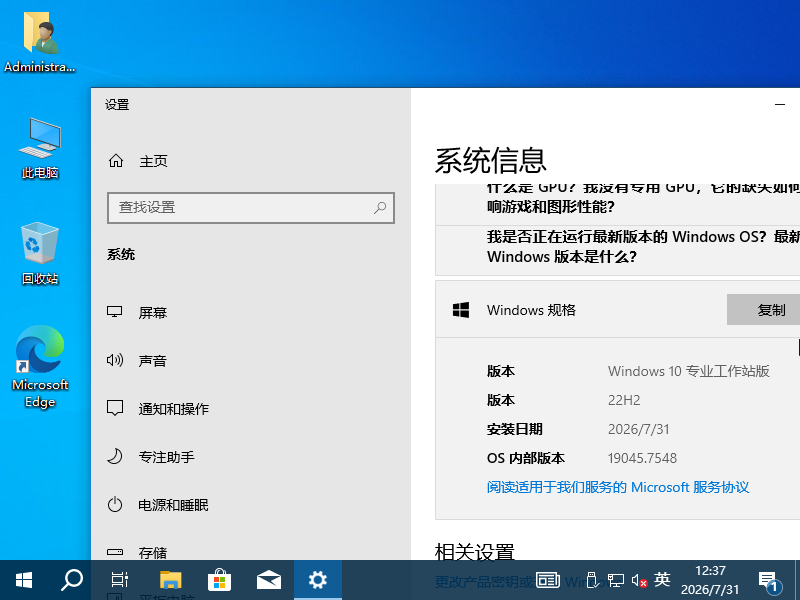Viewport: 800px width, 600px height.
Task: Open Mail app from taskbar
Action: 268,580
